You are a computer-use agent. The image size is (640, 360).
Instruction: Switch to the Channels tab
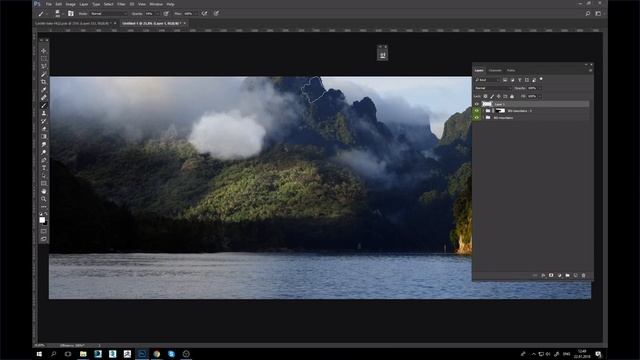tap(495, 71)
